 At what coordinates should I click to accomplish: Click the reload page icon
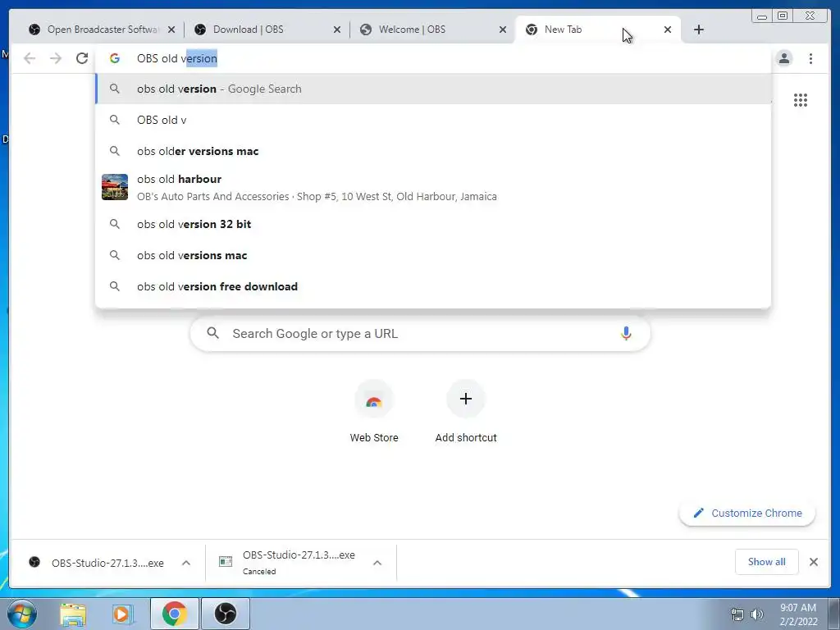point(82,58)
